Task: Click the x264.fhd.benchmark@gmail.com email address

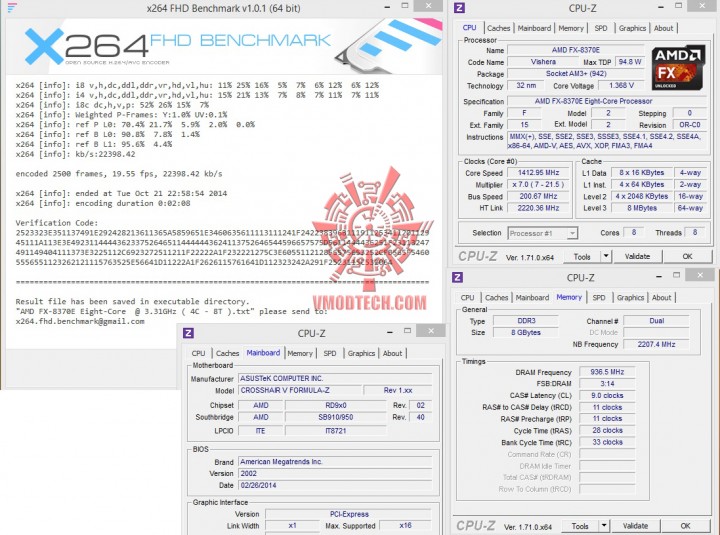Action: click(80, 321)
